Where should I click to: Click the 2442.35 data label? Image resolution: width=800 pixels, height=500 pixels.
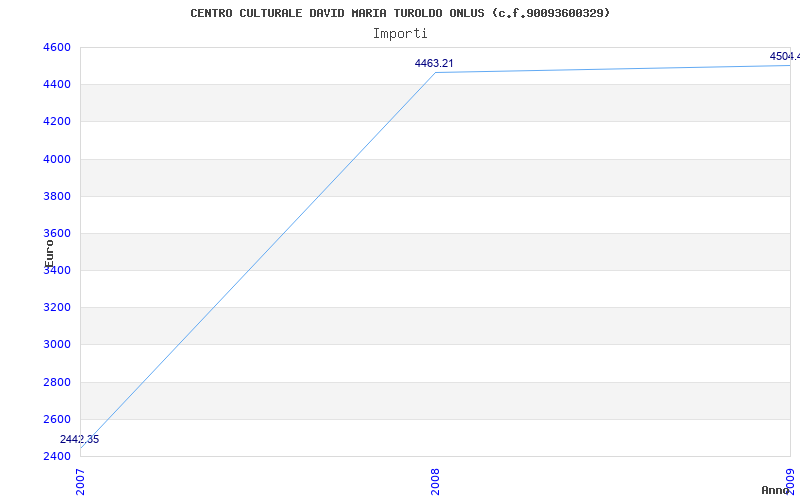point(80,439)
